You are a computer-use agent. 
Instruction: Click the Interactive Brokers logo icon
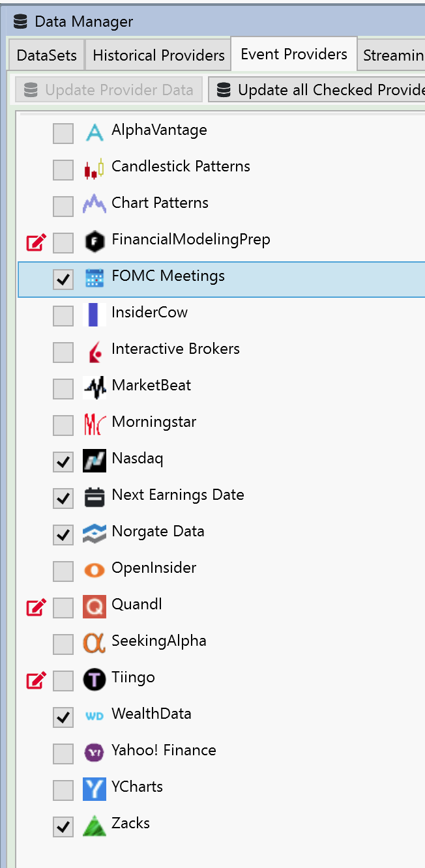[x=95, y=352]
